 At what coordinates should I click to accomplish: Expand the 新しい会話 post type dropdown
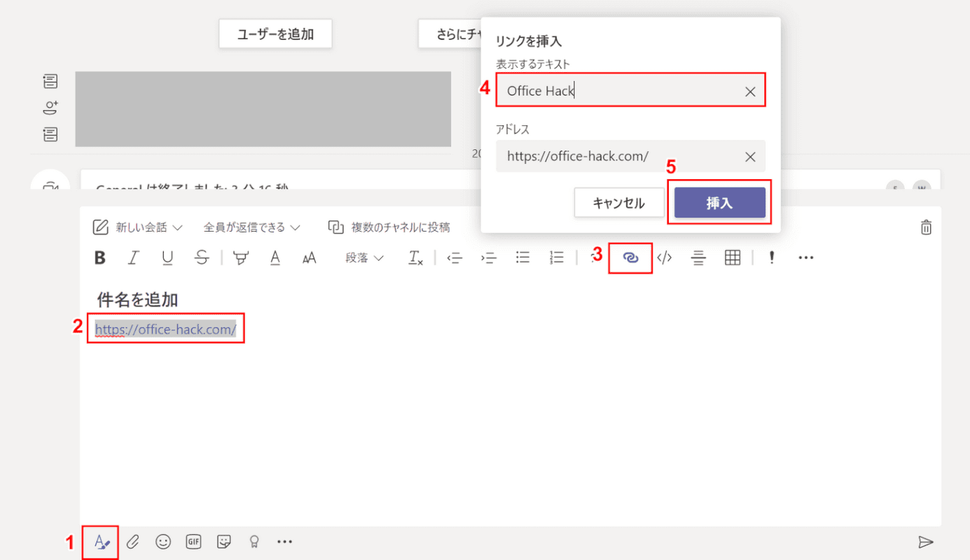point(138,227)
